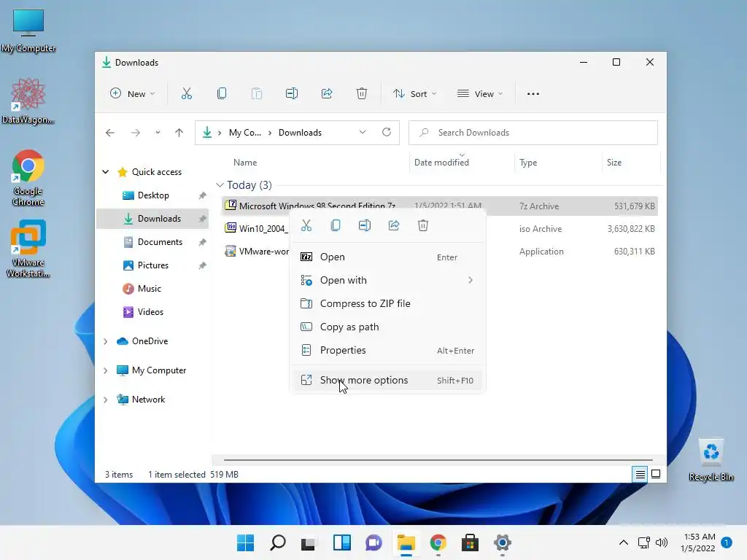This screenshot has width=747, height=560.
Task: Click the Copy icon in context menu
Action: coord(336,226)
